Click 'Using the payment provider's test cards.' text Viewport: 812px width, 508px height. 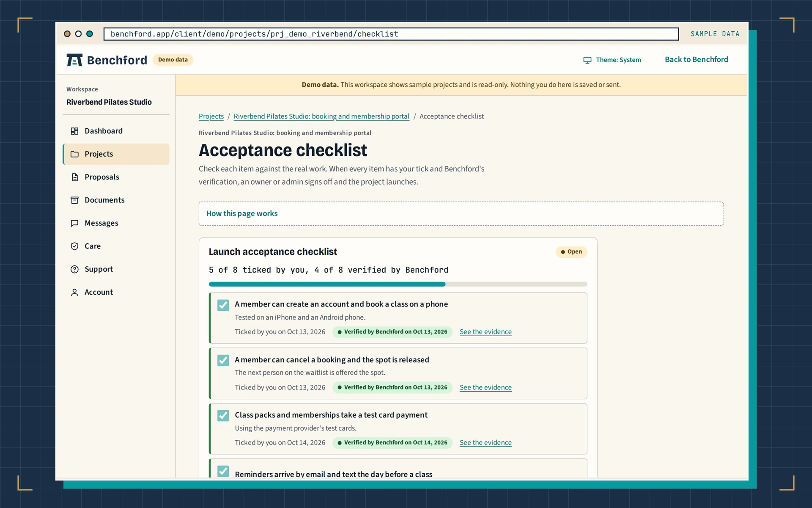tap(296, 428)
